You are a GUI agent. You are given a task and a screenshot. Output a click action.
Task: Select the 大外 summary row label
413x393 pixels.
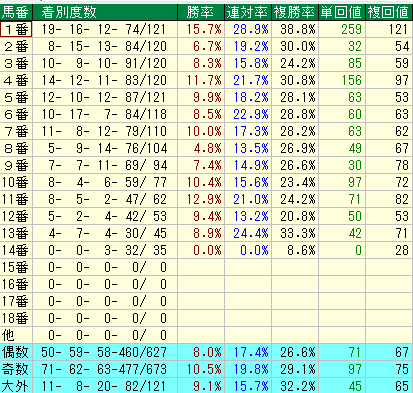[x=16, y=386]
